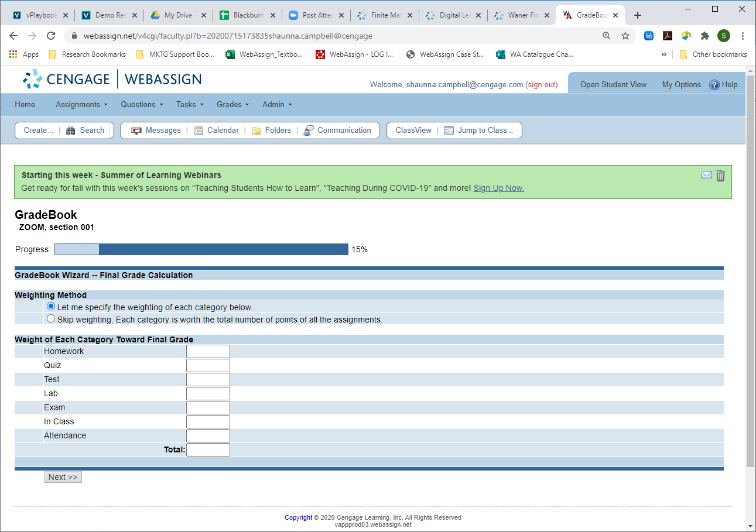The height and width of the screenshot is (532, 756).
Task: Select the 'Skip weighting' radio button
Action: (x=51, y=319)
